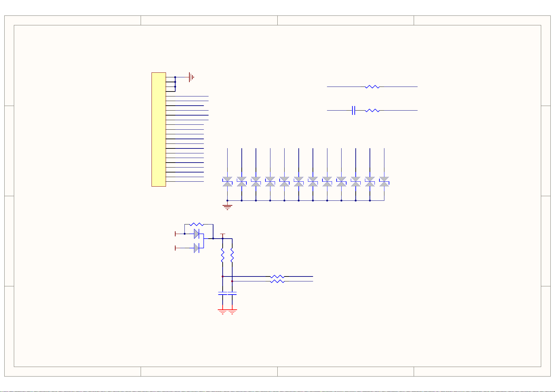Select the rightmost TVS diode in the row
Screen dimensions: 555x392
[384, 182]
